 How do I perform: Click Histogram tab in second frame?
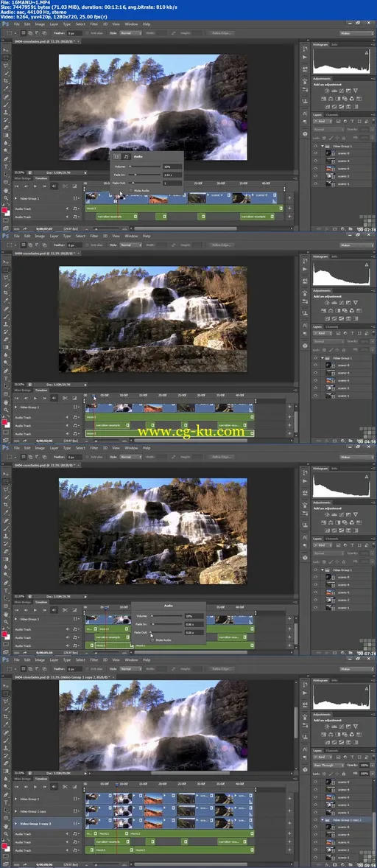coord(321,257)
